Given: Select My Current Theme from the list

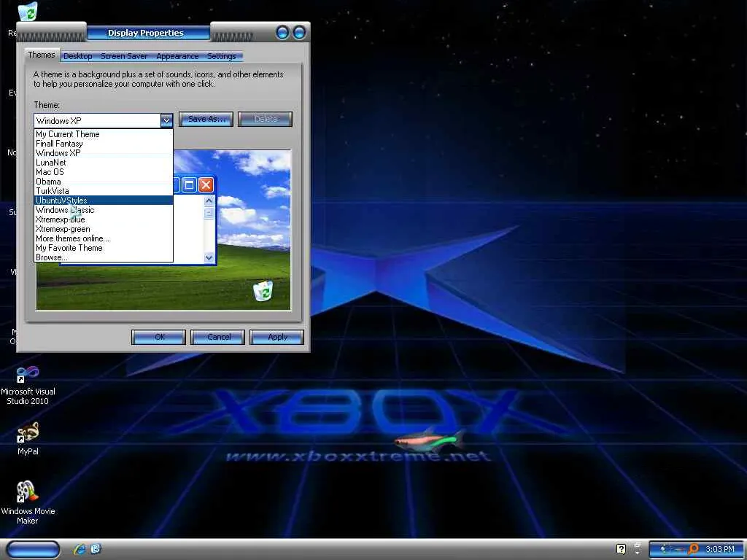Looking at the screenshot, I should click(x=104, y=134).
